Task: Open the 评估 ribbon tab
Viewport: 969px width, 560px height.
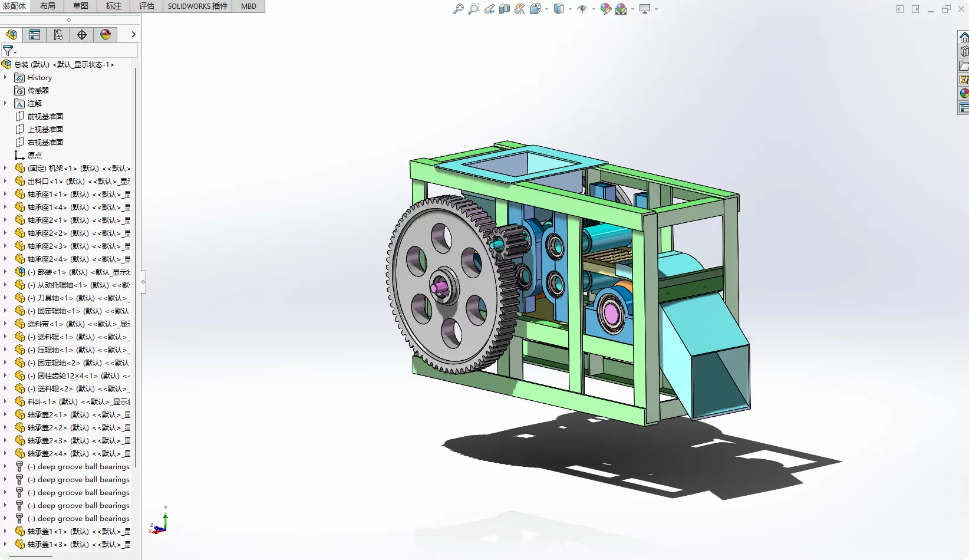Action: [x=147, y=6]
